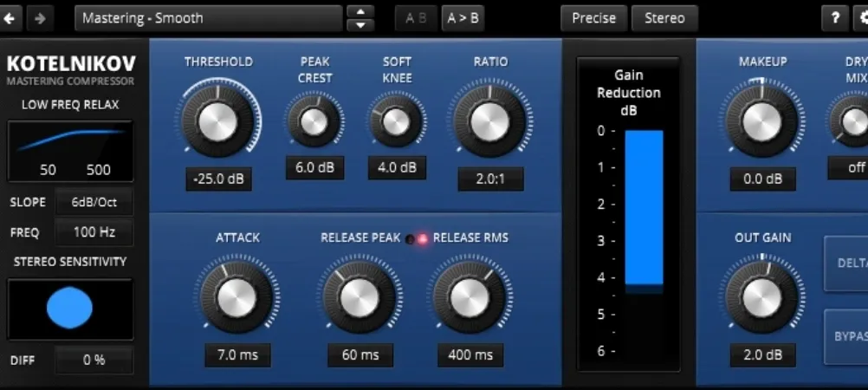This screenshot has height=390, width=868.
Task: Open the help question mark icon
Action: [834, 17]
